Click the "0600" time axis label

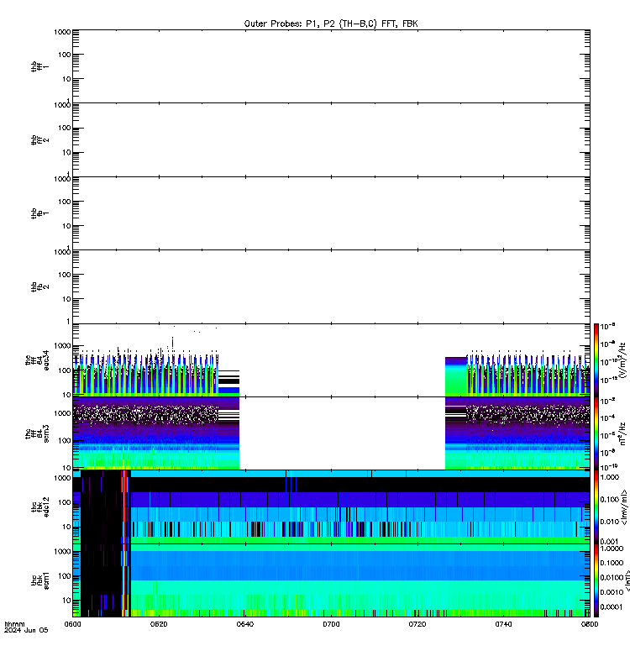[72, 624]
